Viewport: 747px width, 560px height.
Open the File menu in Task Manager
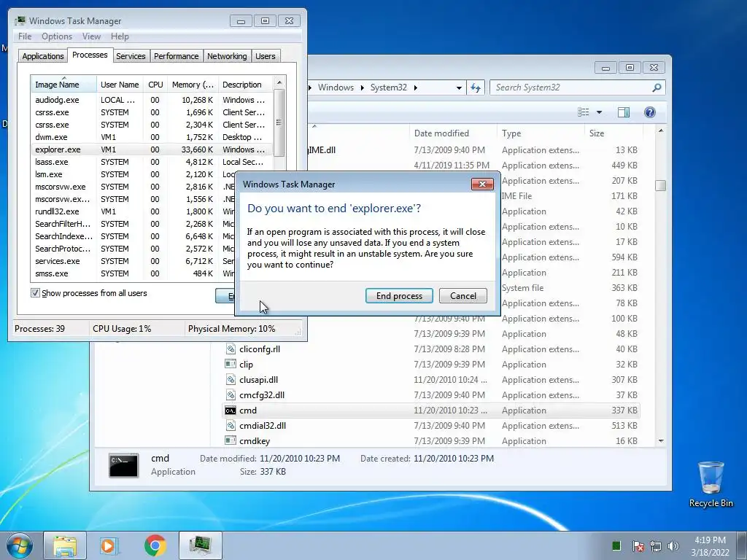pos(25,36)
